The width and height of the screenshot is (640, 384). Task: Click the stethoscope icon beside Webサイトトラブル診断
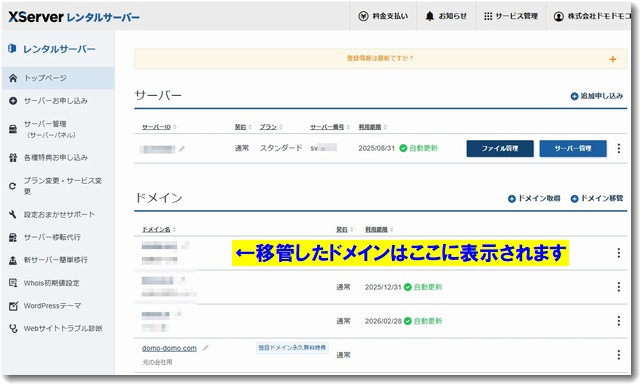tap(13, 329)
